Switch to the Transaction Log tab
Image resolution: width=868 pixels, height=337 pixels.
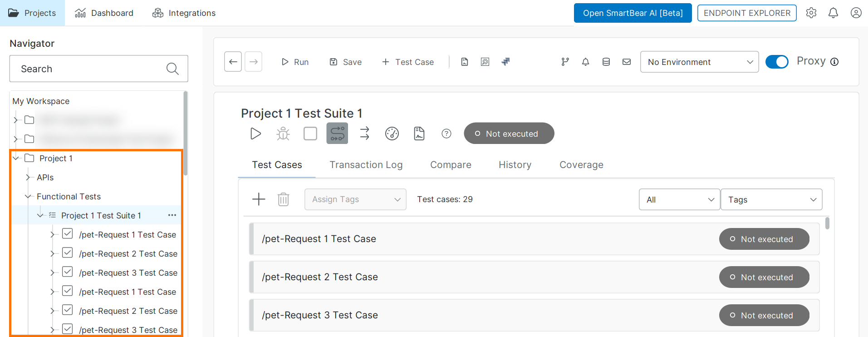coord(366,165)
